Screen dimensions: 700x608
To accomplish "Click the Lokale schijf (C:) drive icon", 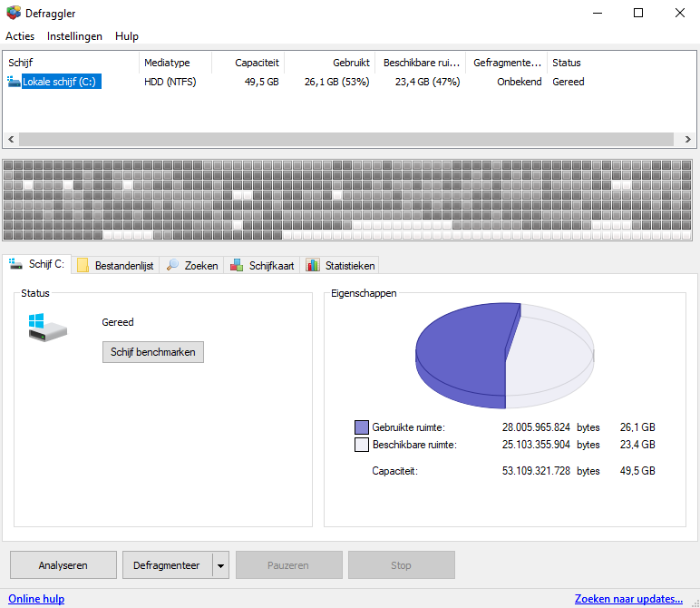I will click(x=14, y=82).
